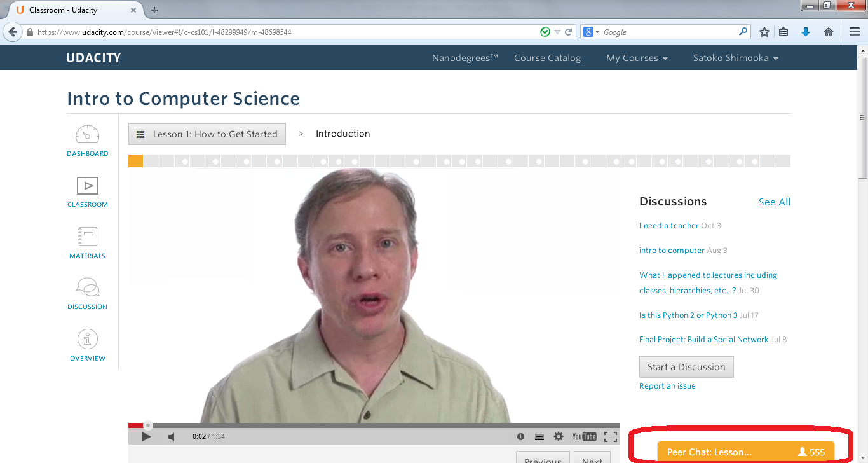Click the video progress scrubber handle

pos(148,425)
